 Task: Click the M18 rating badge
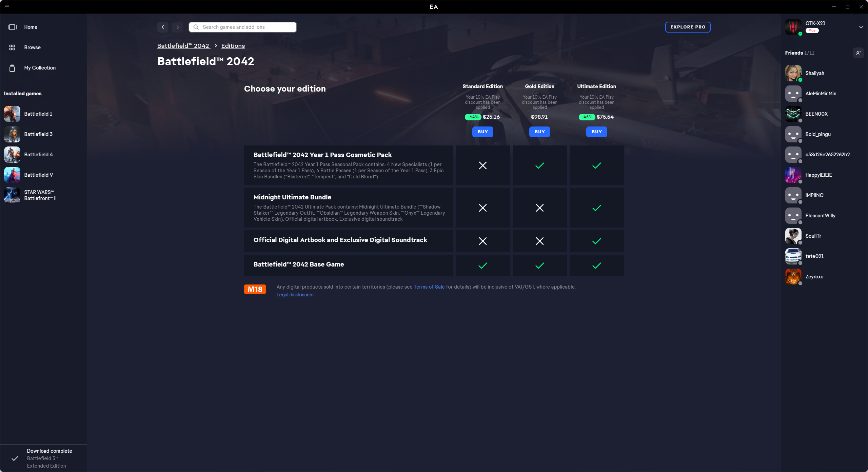pos(255,289)
